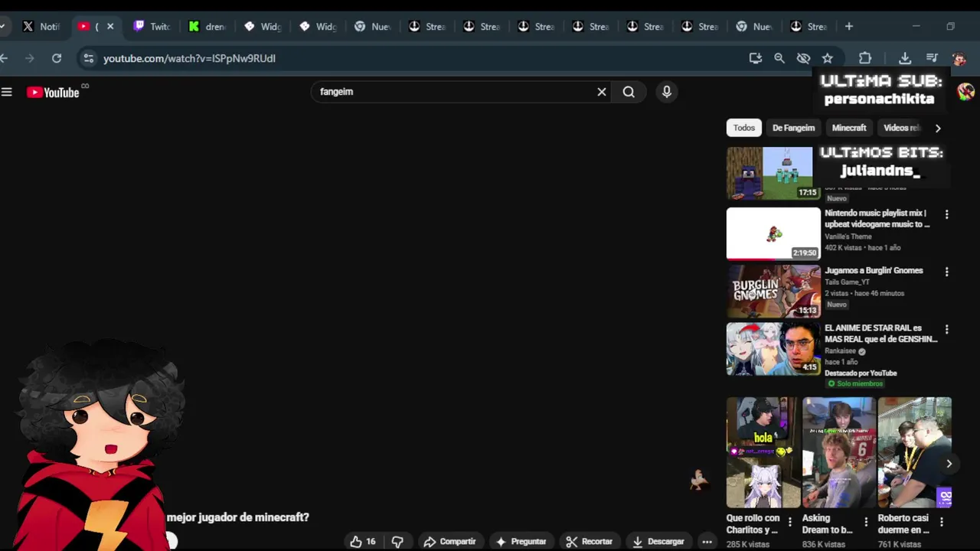Open a new browser tab with plus
The image size is (980, 551).
(849, 26)
